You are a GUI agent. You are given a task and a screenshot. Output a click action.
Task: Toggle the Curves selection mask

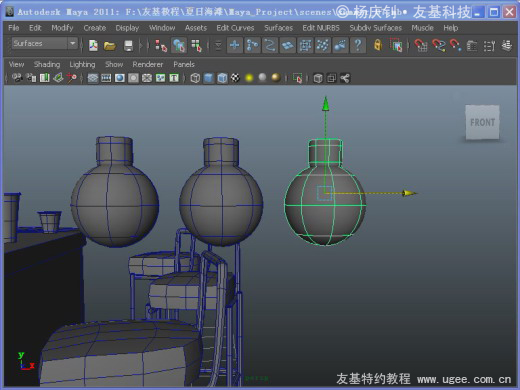(x=270, y=45)
